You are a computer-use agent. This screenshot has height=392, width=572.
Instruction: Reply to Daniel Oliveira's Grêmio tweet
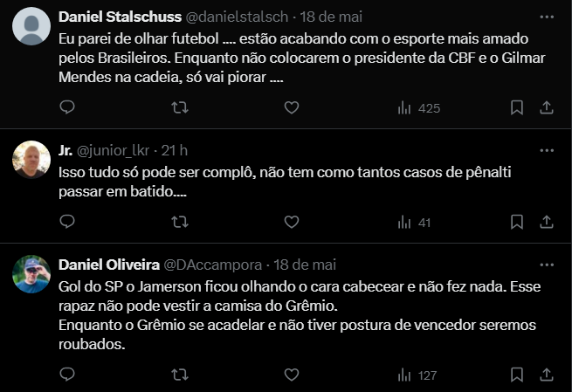coord(67,375)
